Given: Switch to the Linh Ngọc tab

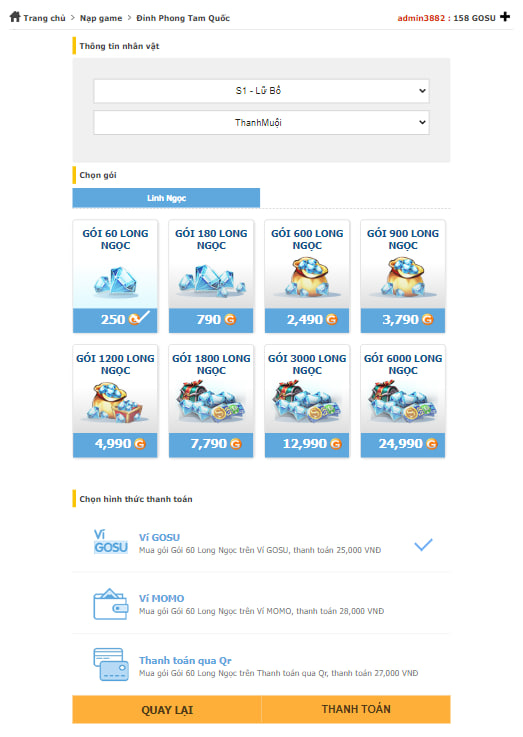Looking at the screenshot, I should point(166,198).
